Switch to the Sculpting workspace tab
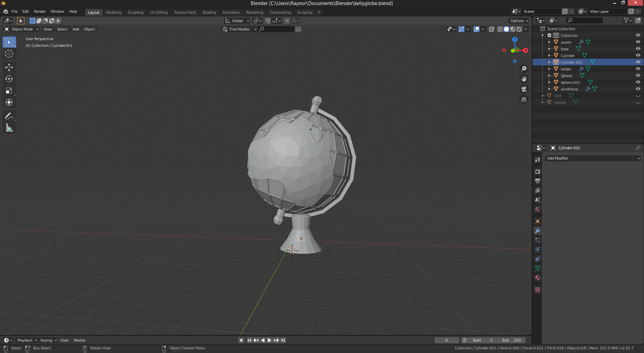 point(135,12)
